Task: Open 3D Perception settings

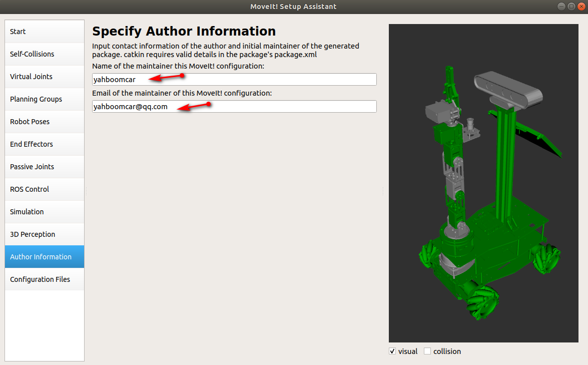Action: (x=44, y=234)
